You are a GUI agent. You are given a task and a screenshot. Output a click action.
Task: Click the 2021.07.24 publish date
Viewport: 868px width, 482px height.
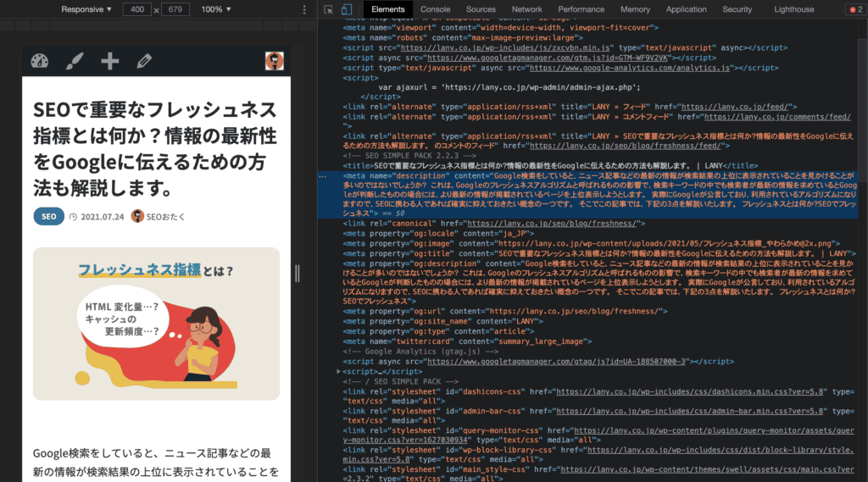tap(103, 217)
